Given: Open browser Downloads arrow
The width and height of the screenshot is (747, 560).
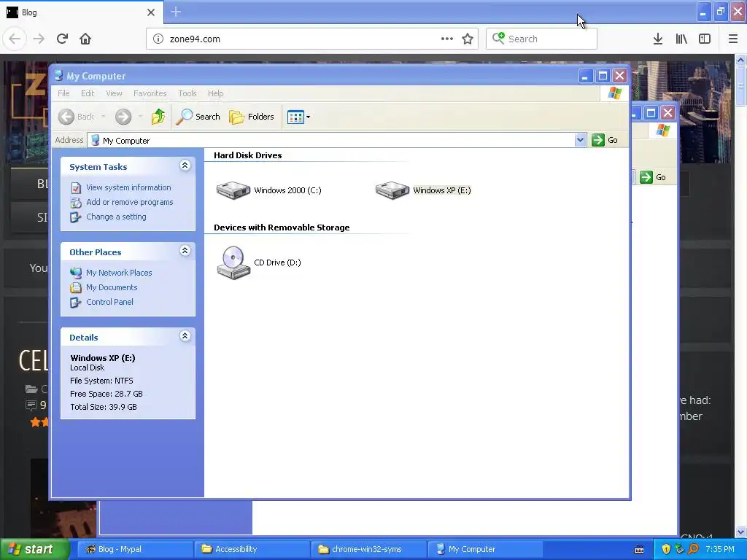Looking at the screenshot, I should point(657,39).
